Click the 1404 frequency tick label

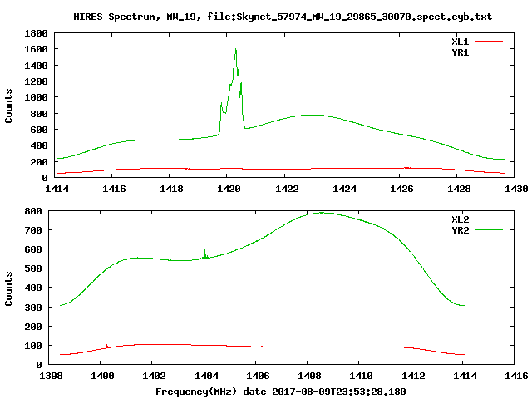206,376
